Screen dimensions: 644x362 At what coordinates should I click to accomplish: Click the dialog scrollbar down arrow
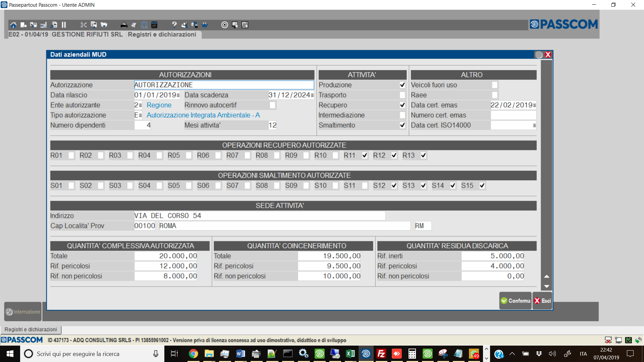pos(547,287)
